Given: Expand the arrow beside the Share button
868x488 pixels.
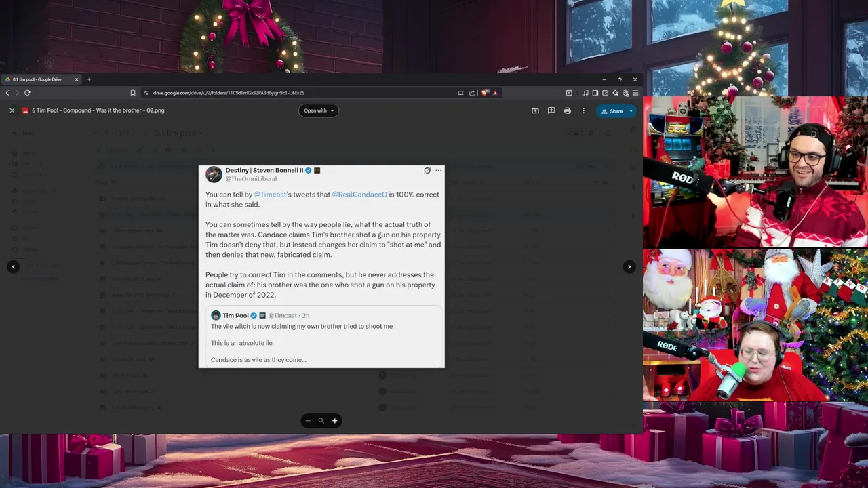Looking at the screenshot, I should click(x=631, y=111).
